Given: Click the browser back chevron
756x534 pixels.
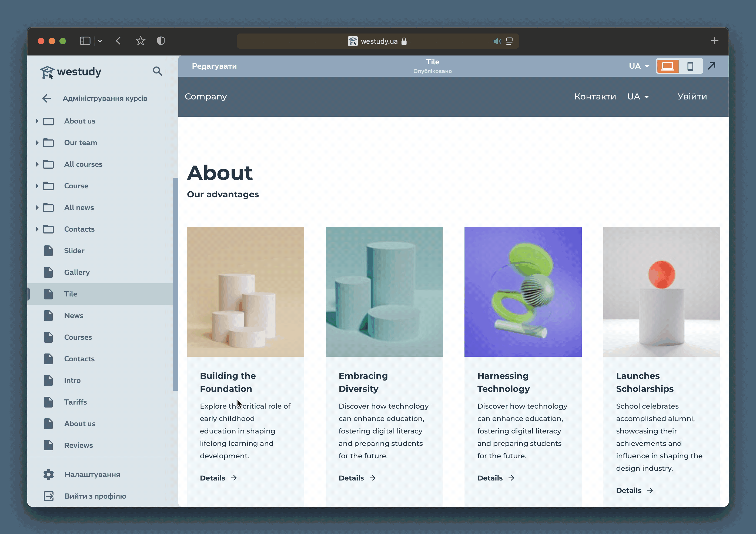Looking at the screenshot, I should coord(119,41).
